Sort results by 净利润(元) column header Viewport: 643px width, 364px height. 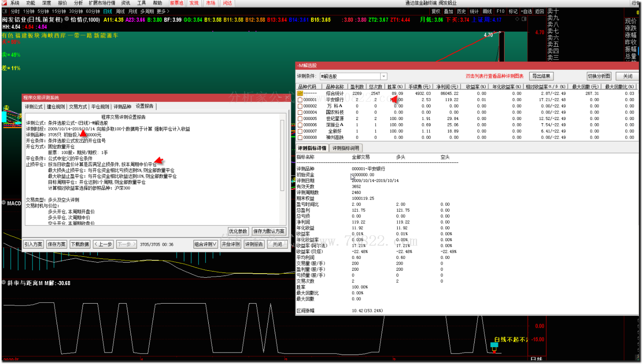pyautogui.click(x=447, y=87)
